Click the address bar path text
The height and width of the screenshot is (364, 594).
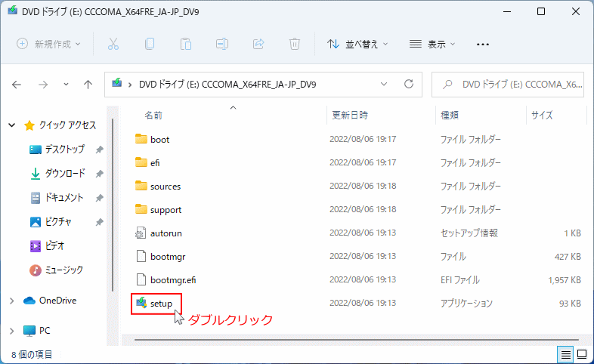[227, 84]
